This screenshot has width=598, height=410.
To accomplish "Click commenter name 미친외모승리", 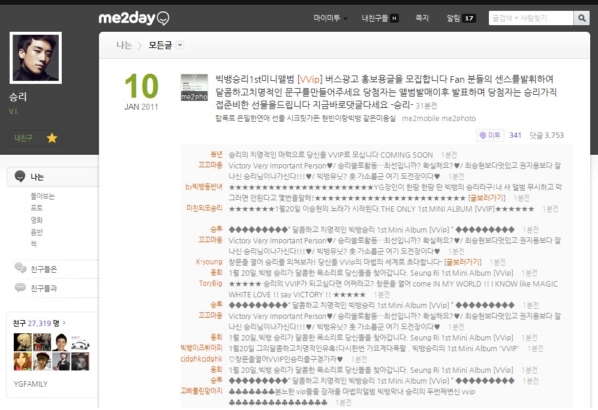I will click(x=204, y=208).
